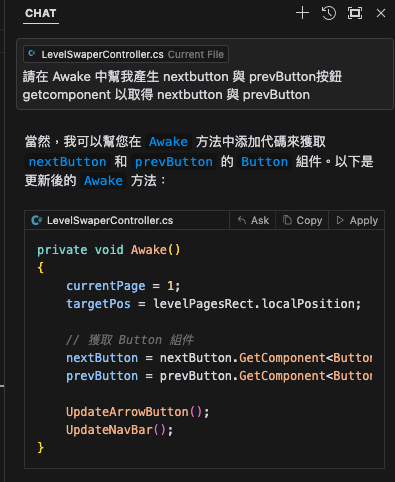The image size is (395, 482).
Task: Open chat in full screen editor icon
Action: pyautogui.click(x=355, y=13)
